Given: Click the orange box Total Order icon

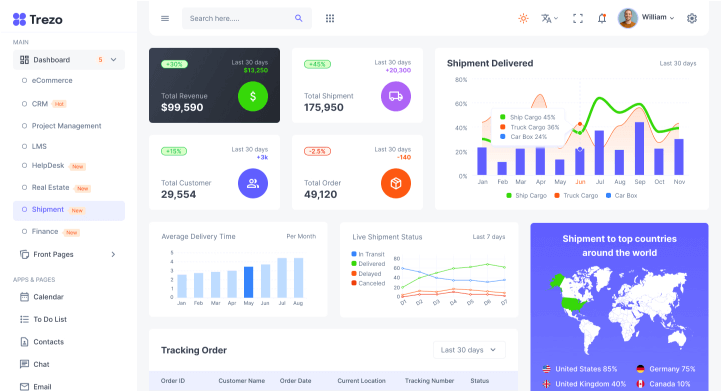Looking at the screenshot, I should pyautogui.click(x=396, y=184).
